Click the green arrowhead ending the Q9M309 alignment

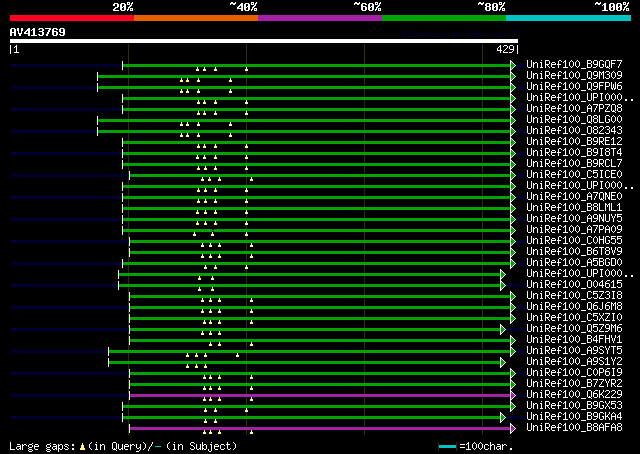(x=513, y=76)
